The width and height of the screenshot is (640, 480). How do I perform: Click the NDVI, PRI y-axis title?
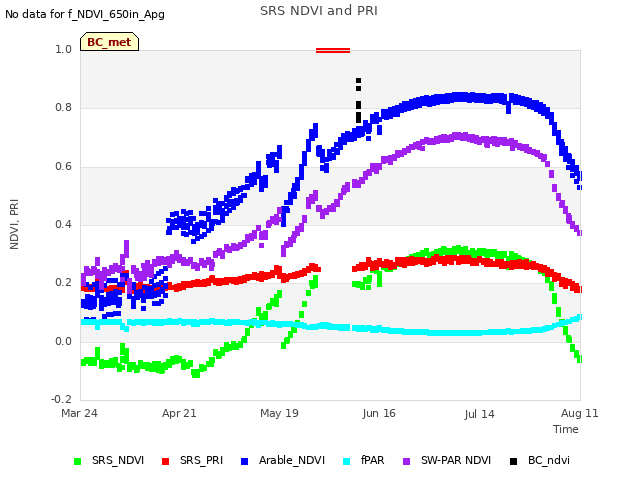(x=14, y=224)
